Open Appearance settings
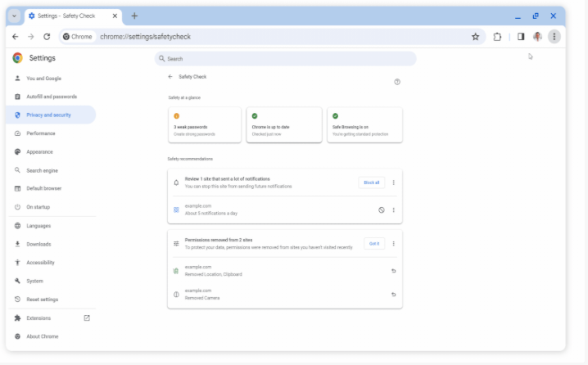 (x=51, y=151)
